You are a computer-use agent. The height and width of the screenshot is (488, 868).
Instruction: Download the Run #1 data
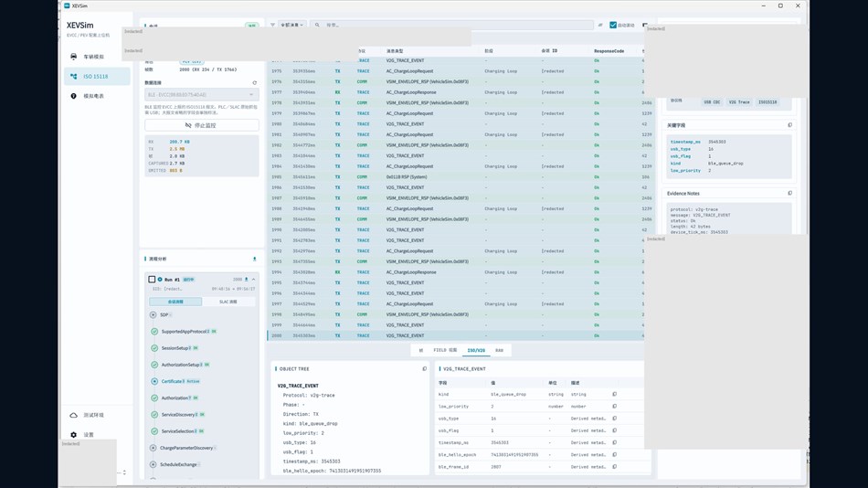247,279
